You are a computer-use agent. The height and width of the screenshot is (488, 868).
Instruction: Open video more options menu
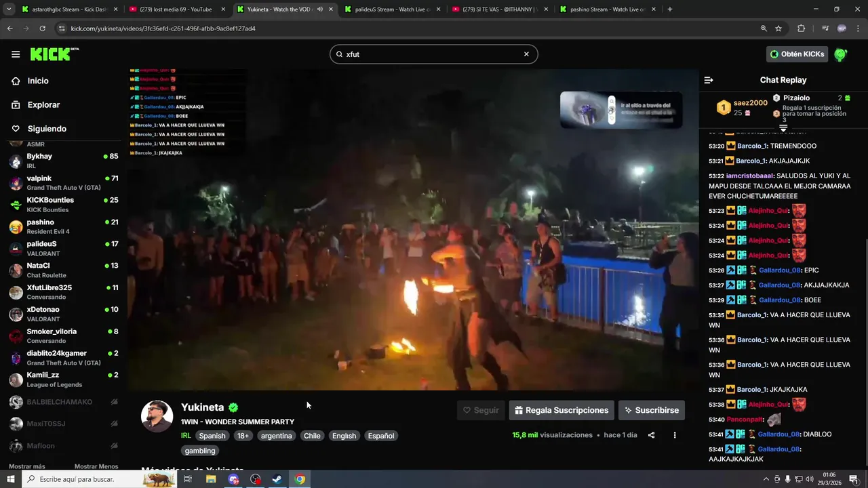tap(674, 435)
